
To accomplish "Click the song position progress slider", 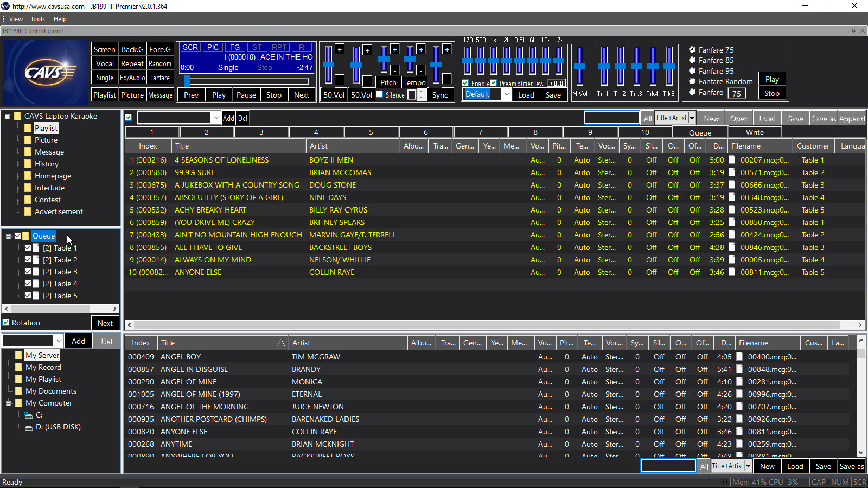I will 247,81.
